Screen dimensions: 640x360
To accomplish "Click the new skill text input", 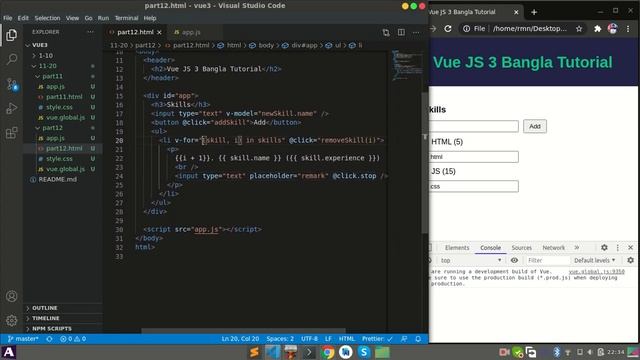I will coord(473,126).
